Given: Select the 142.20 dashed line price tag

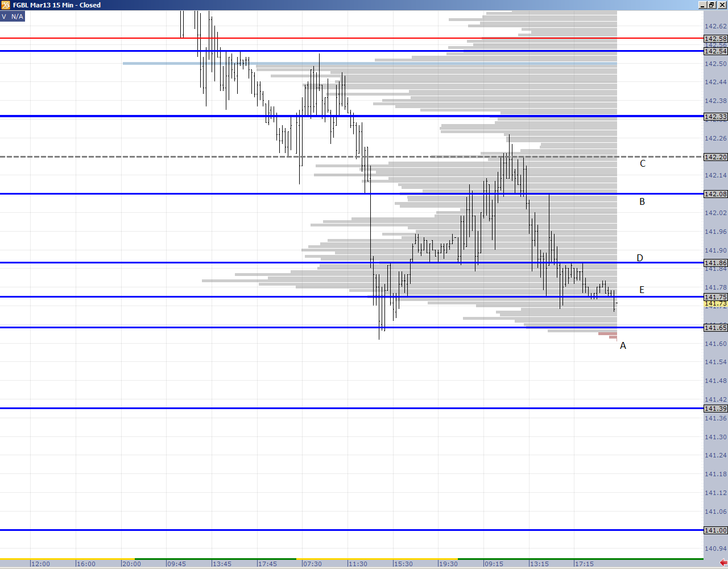Looking at the screenshot, I should pyautogui.click(x=715, y=157).
